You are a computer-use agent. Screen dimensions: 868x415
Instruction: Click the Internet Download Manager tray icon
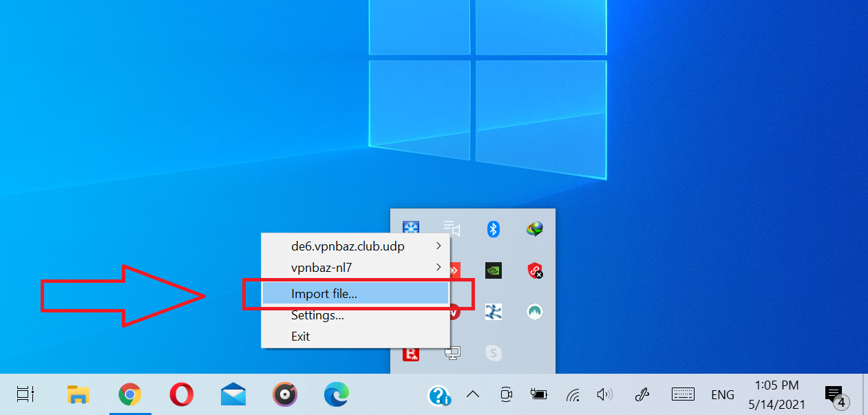pyautogui.click(x=535, y=229)
